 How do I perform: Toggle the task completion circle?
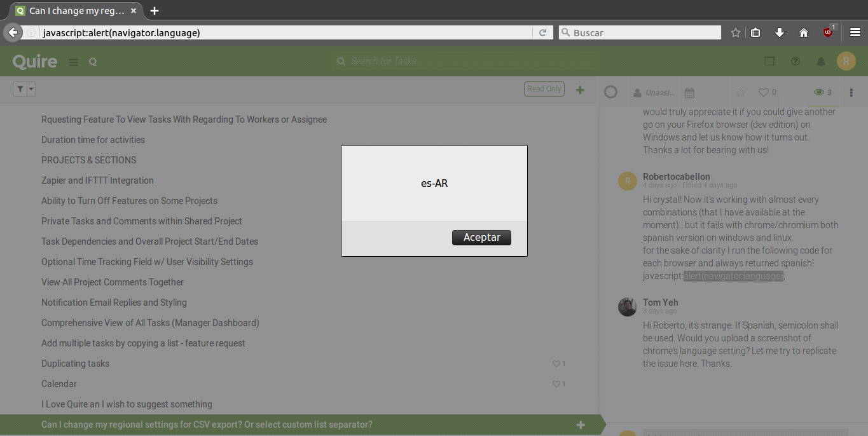(x=610, y=92)
